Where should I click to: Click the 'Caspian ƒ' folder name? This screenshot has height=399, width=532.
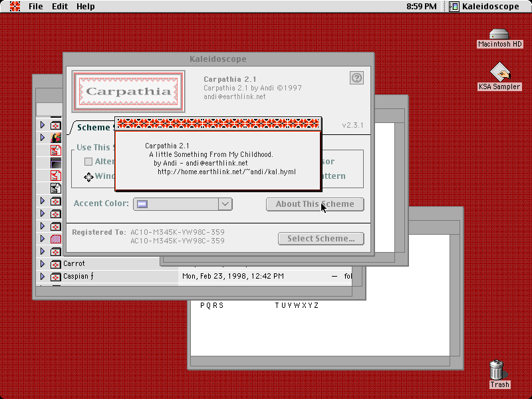(x=78, y=277)
